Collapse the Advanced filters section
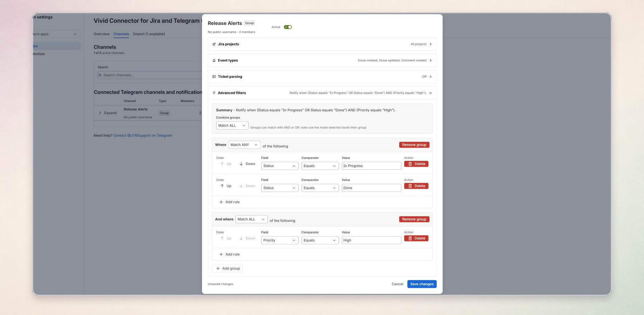Screen dimensions: 644x315 click(322, 93)
